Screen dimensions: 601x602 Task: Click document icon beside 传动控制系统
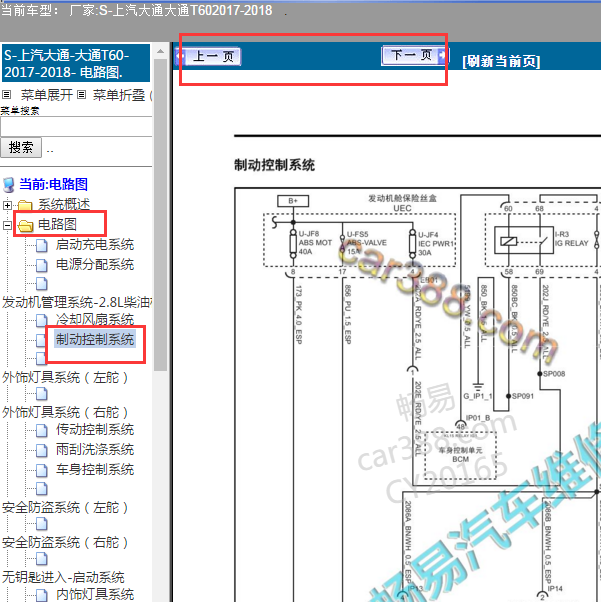[x=42, y=430]
